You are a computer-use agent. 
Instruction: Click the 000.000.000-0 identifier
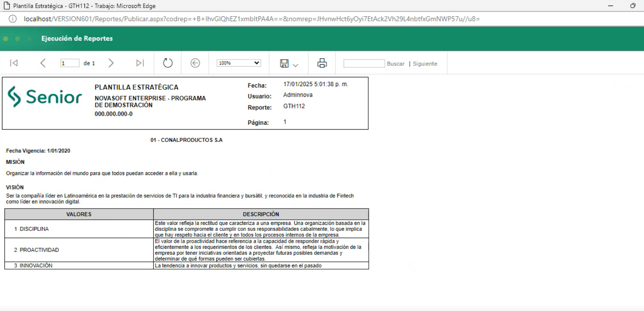tap(114, 114)
